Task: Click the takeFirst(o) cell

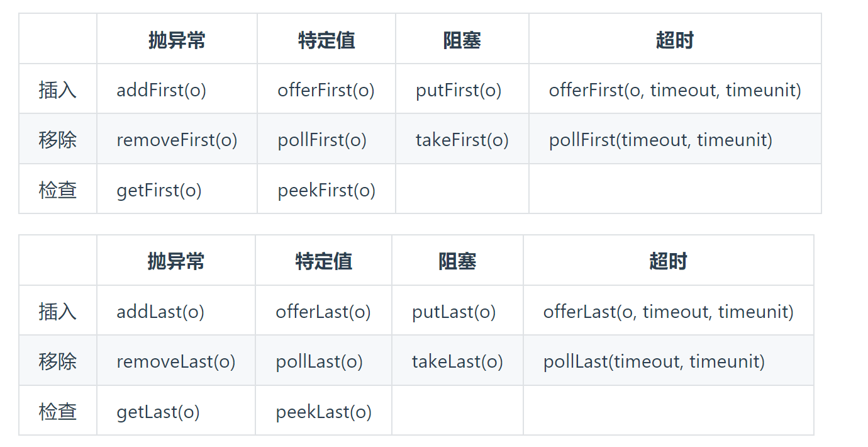Action: tap(462, 140)
